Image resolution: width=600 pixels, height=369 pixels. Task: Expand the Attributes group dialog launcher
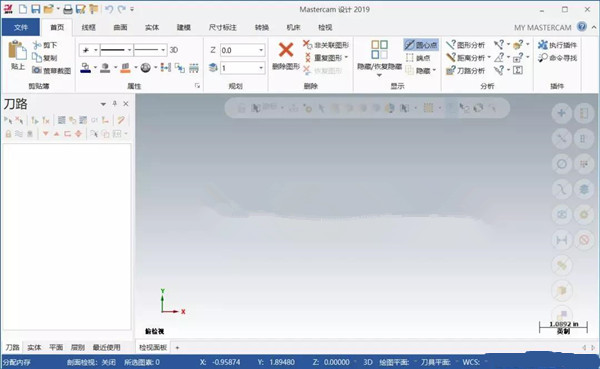[197, 86]
